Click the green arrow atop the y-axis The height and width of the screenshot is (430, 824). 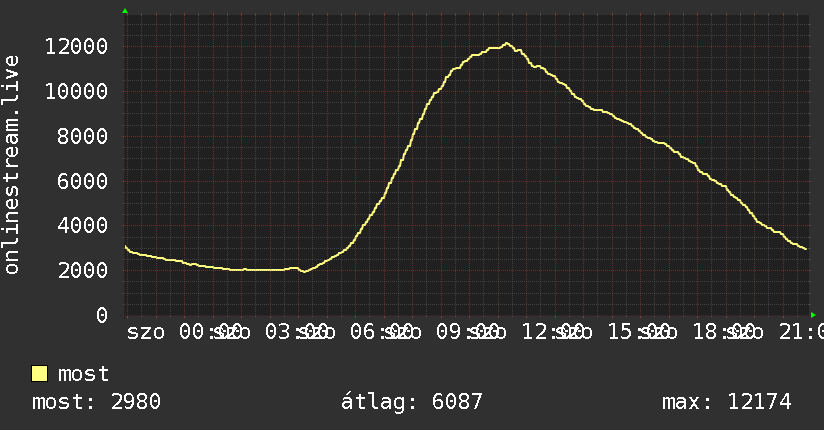[x=125, y=11]
